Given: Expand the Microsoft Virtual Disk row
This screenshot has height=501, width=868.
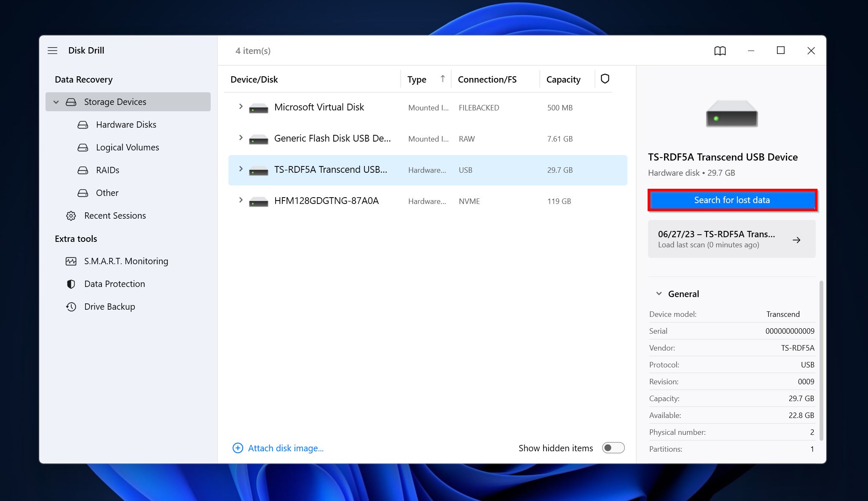Looking at the screenshot, I should [241, 107].
